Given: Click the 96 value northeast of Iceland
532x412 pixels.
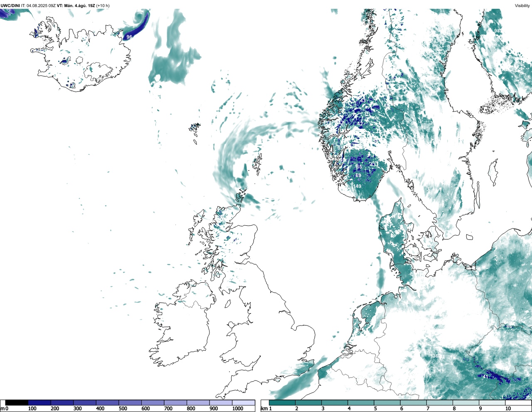Looking at the screenshot, I should pyautogui.click(x=129, y=37).
